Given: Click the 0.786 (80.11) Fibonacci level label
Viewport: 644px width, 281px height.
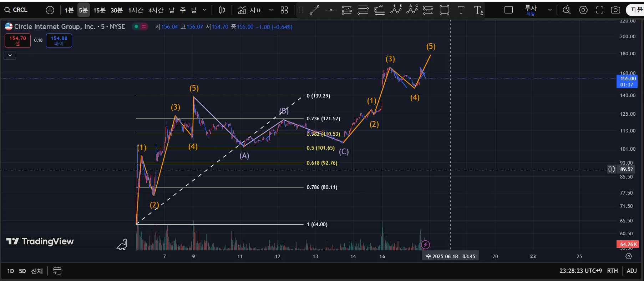Looking at the screenshot, I should [x=322, y=187].
